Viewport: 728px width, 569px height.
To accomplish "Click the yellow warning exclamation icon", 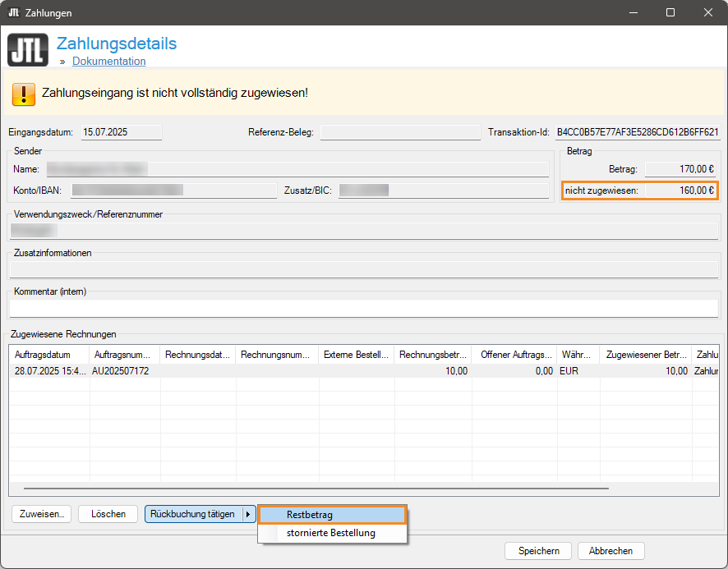I will coord(24,94).
